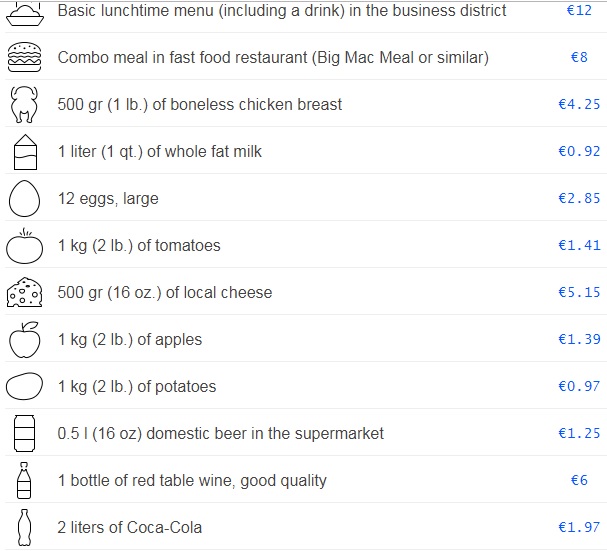Click the cheese wedge icon
Image resolution: width=607 pixels, height=551 pixels.
click(x=23, y=292)
